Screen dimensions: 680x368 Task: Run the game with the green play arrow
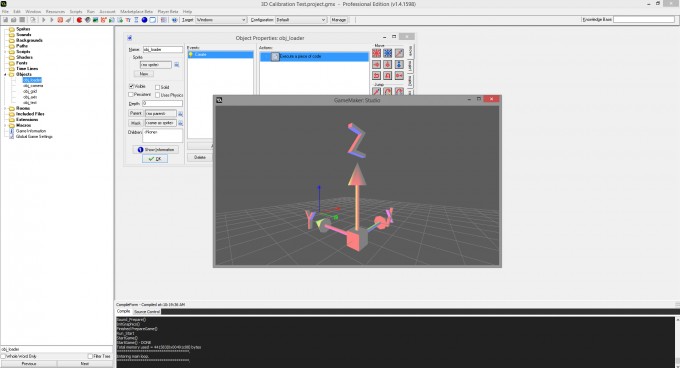coord(43,20)
